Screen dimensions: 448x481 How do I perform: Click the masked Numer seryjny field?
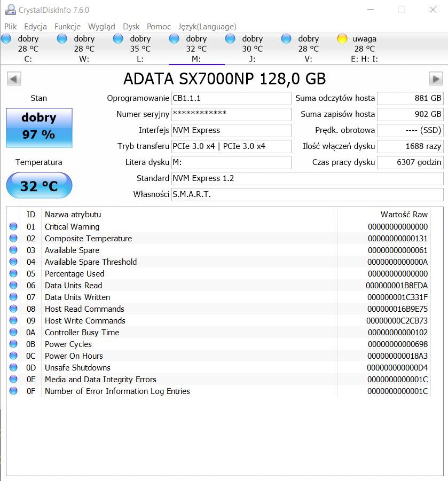[x=231, y=114]
